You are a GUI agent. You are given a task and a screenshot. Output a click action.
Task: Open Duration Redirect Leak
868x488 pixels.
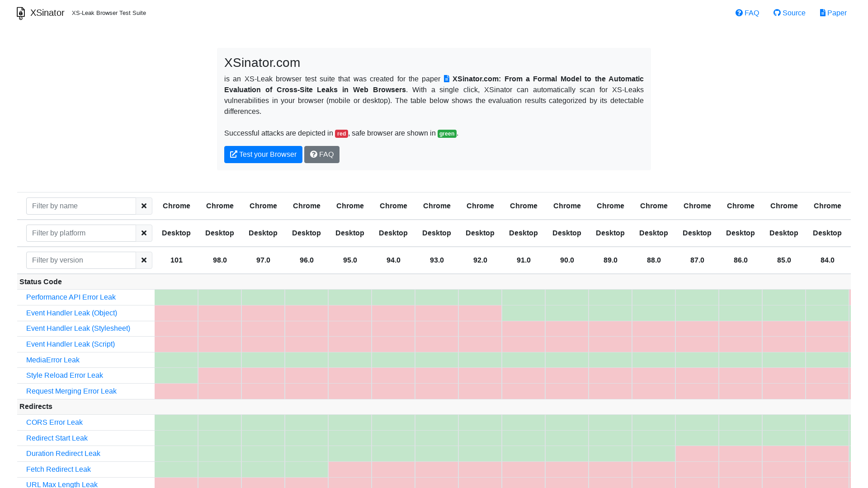click(x=63, y=454)
